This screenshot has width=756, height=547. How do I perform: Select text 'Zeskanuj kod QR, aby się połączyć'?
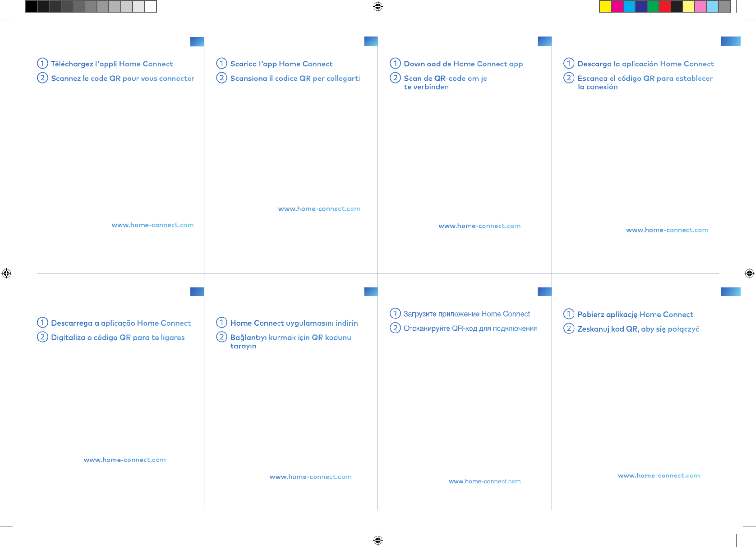(638, 329)
